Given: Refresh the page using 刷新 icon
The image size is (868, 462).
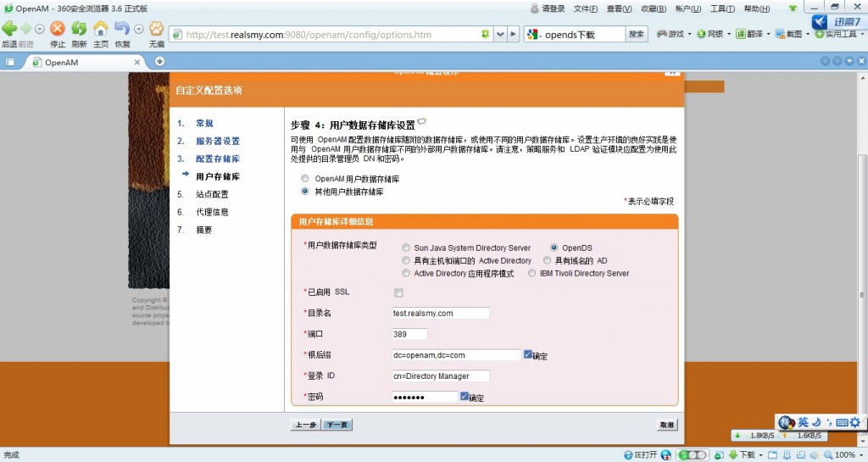Looking at the screenshot, I should pyautogui.click(x=79, y=28).
